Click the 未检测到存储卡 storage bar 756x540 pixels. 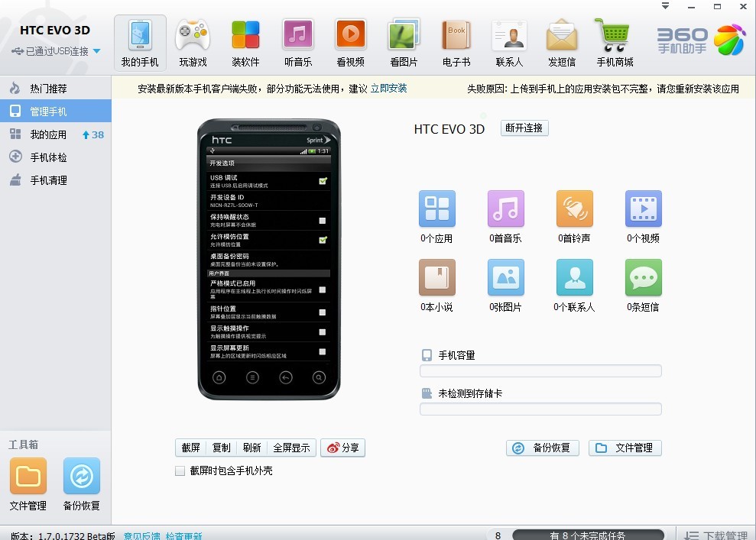click(540, 409)
